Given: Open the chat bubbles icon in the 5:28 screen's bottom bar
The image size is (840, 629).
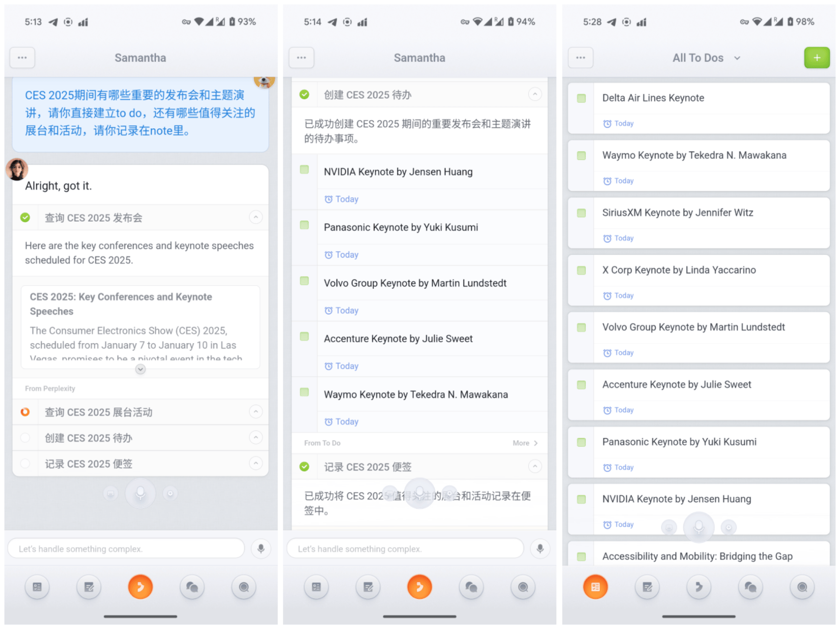Looking at the screenshot, I should point(751,587).
